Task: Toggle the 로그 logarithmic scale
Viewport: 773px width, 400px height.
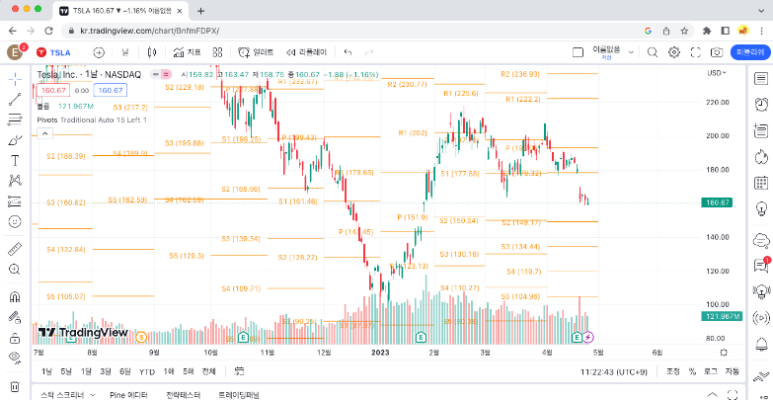Action: point(710,371)
